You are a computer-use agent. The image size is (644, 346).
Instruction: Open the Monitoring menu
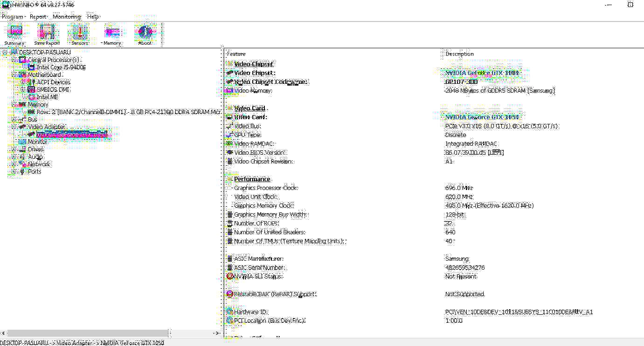[67, 16]
